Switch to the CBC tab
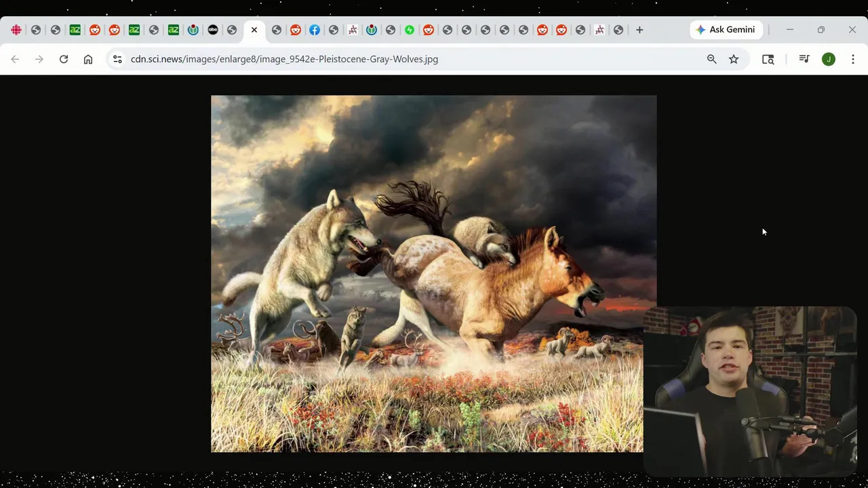 (x=16, y=30)
